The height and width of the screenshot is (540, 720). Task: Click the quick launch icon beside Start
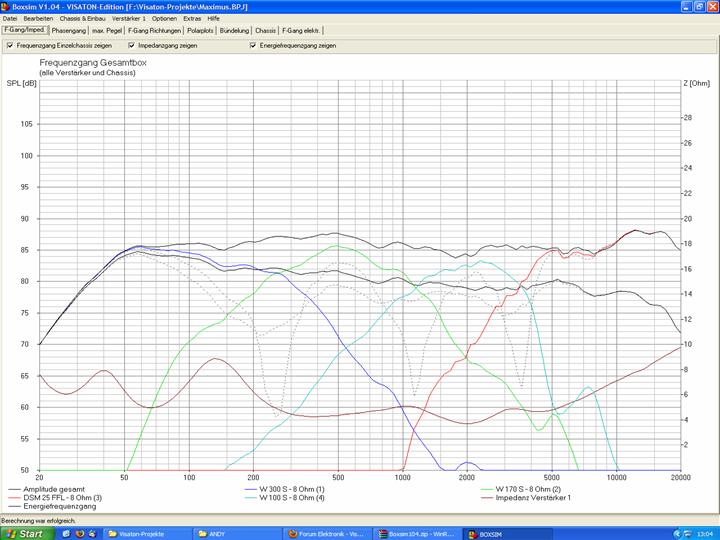[x=65, y=534]
